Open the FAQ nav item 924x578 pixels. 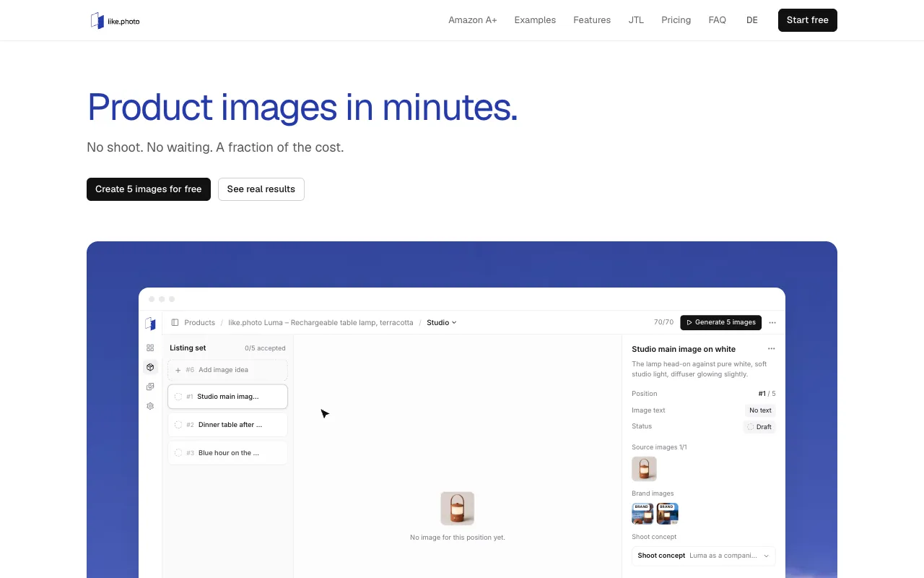(x=718, y=20)
